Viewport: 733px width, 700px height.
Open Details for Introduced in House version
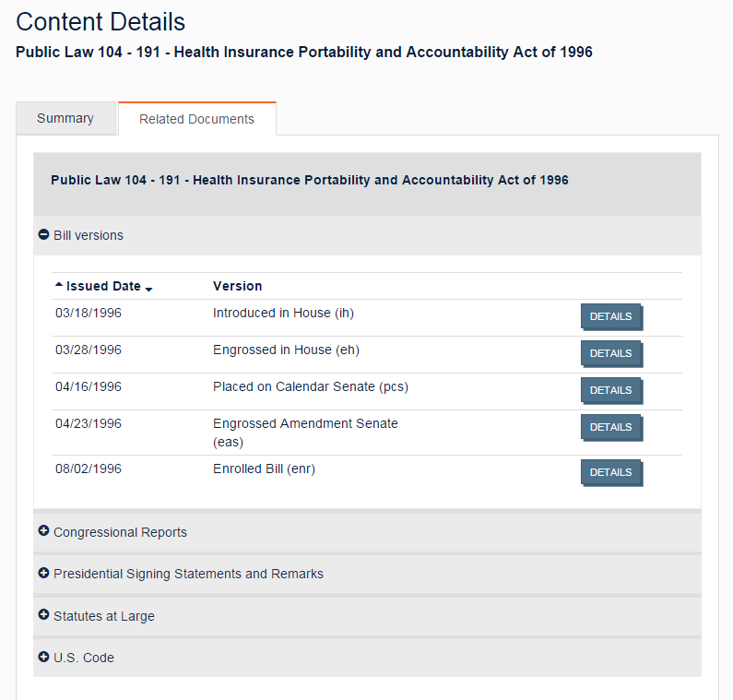click(610, 316)
